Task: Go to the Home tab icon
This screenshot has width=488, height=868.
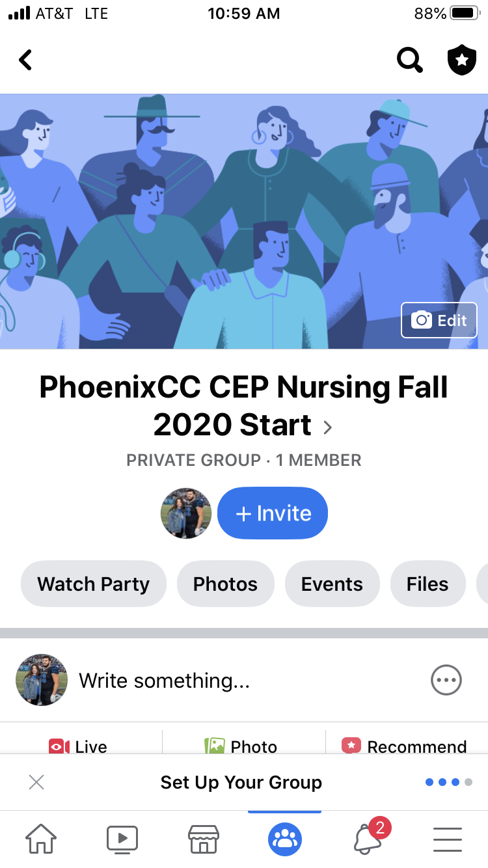Action: click(x=40, y=839)
